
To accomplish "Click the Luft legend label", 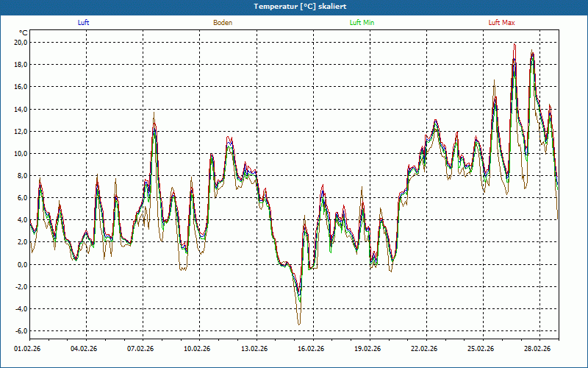I will (83, 23).
